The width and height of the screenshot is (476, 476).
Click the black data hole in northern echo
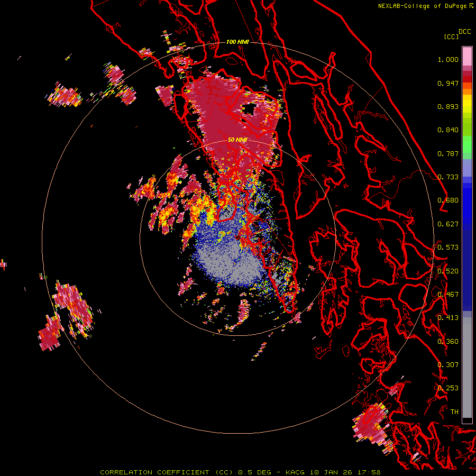tap(249, 108)
